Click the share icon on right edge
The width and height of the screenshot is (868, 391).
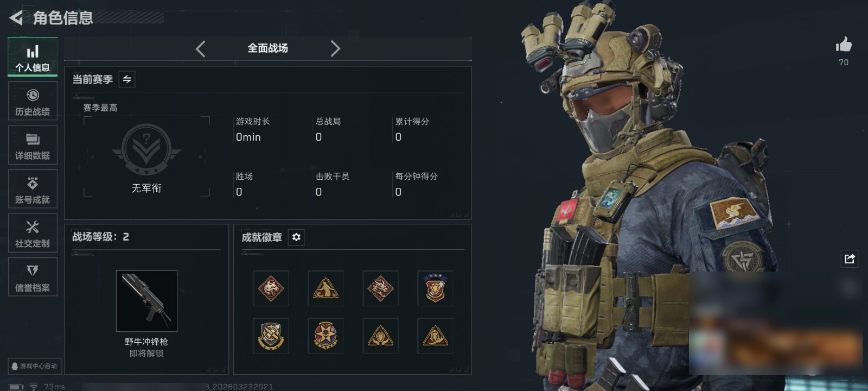tap(850, 258)
